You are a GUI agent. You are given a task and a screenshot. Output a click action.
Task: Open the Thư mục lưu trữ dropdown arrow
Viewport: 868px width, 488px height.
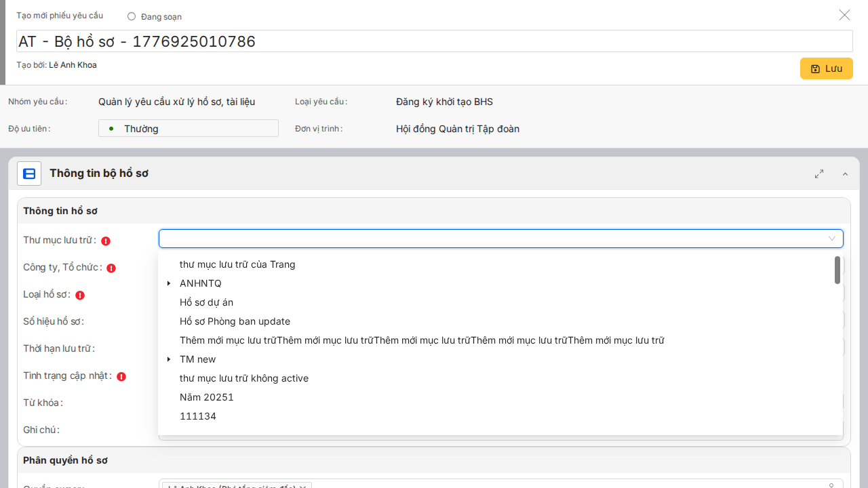(832, 239)
